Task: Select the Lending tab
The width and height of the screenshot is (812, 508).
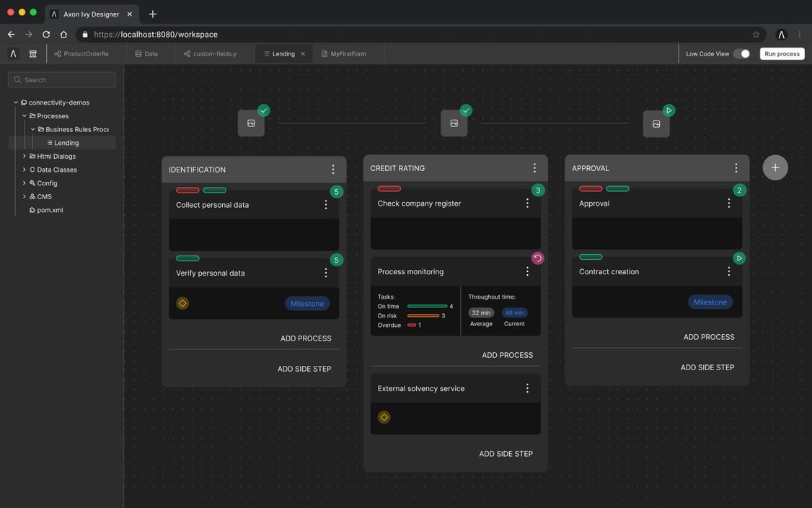Action: (283, 54)
